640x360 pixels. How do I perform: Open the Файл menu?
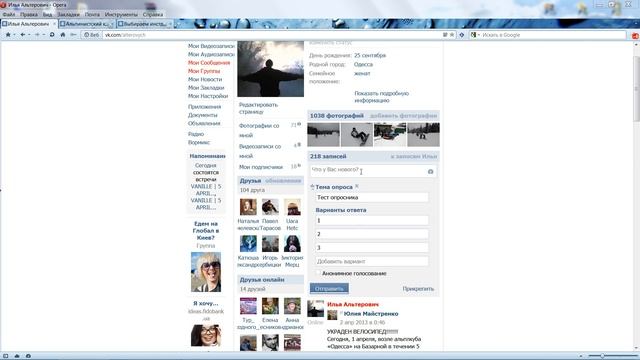point(9,14)
